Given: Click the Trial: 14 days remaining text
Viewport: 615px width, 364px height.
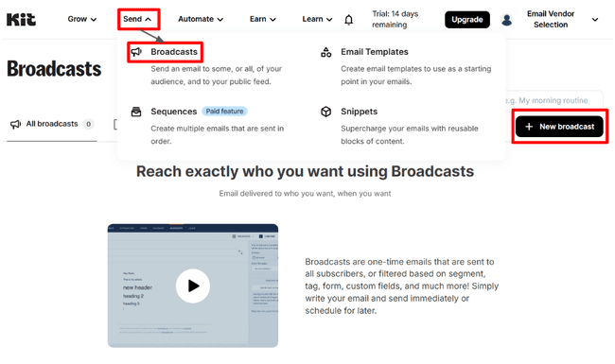Looking at the screenshot, I should coord(395,19).
